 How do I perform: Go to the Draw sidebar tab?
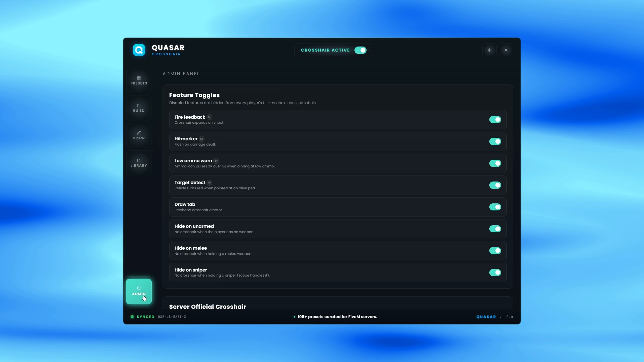(139, 135)
